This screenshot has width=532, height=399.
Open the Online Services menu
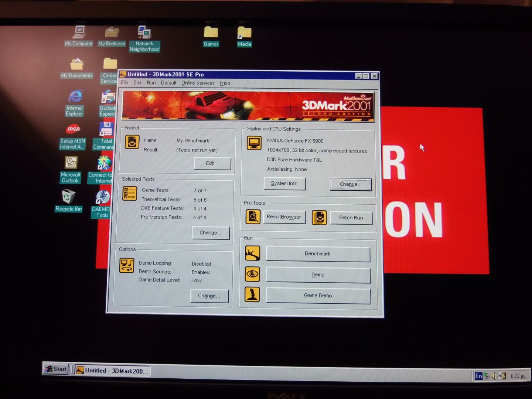[x=198, y=83]
